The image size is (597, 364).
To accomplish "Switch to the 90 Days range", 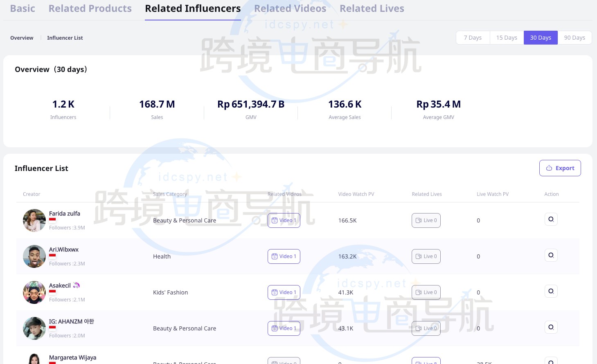I will click(574, 37).
